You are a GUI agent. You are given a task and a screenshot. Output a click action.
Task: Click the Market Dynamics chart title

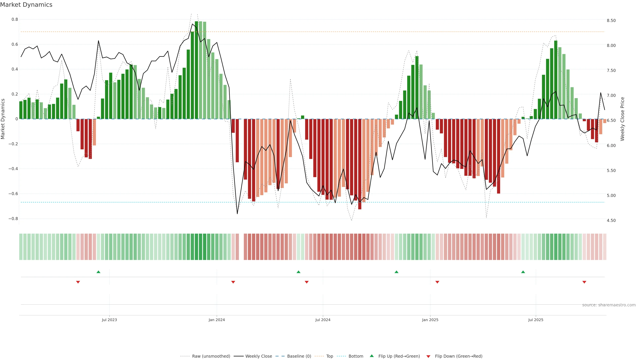[26, 5]
